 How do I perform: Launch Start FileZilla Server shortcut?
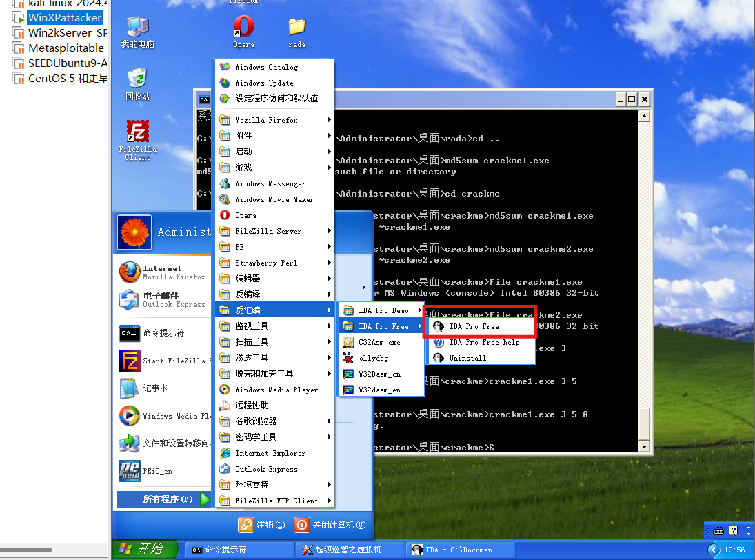coord(163,361)
